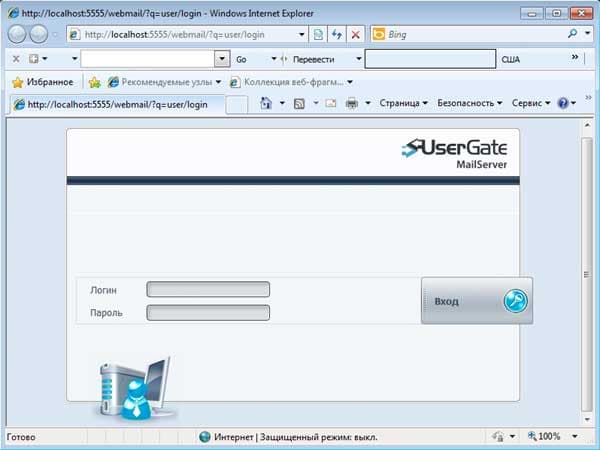Open the Избранное favorites panel
Screen dimensions: 600x450
(x=42, y=82)
